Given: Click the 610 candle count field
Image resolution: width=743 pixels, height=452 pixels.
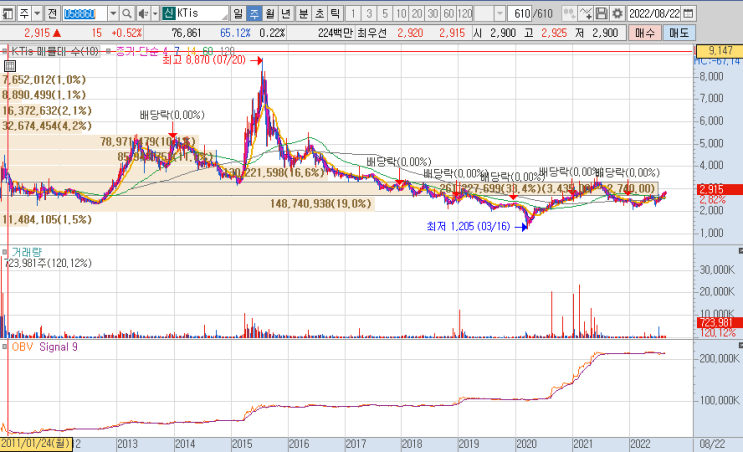Looking at the screenshot, I should [x=520, y=13].
